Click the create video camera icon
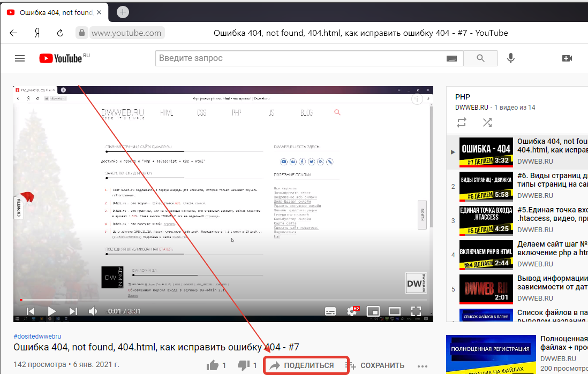 click(x=567, y=58)
